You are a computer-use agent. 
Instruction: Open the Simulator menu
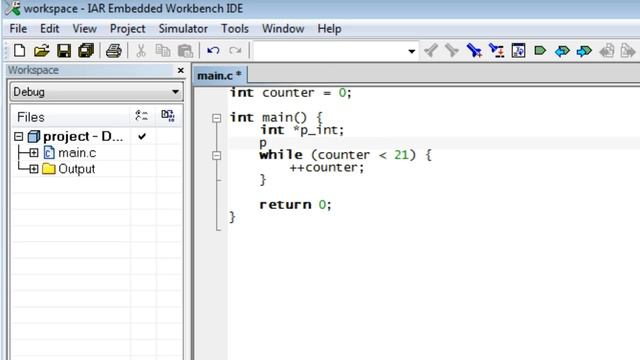click(183, 29)
